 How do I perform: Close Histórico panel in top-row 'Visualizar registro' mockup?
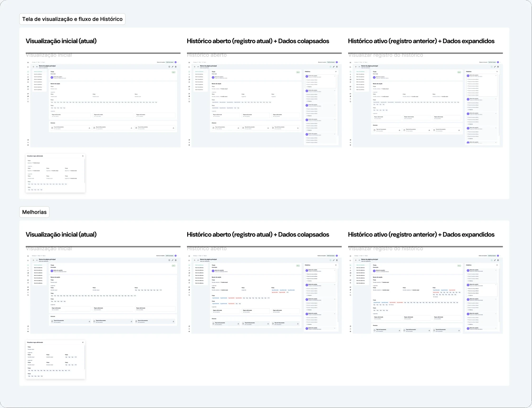click(x=497, y=71)
